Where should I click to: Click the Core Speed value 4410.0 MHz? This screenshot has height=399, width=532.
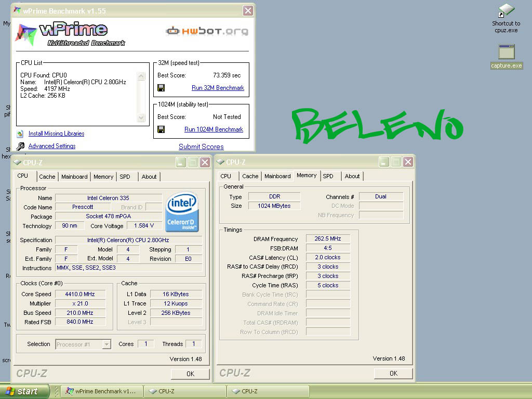tap(80, 294)
